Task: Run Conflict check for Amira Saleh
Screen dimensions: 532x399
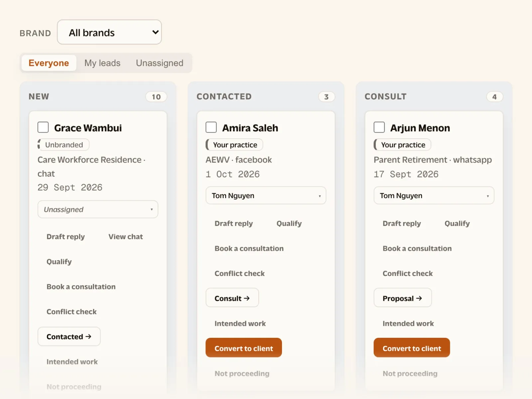Action: point(240,273)
